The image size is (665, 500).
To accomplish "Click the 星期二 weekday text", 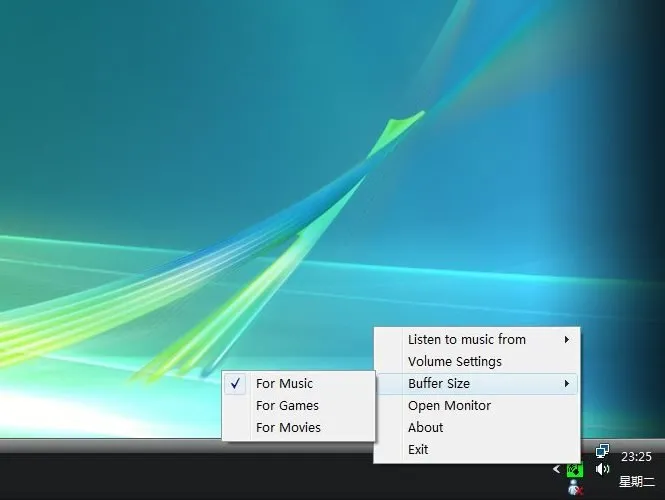I will click(x=637, y=482).
